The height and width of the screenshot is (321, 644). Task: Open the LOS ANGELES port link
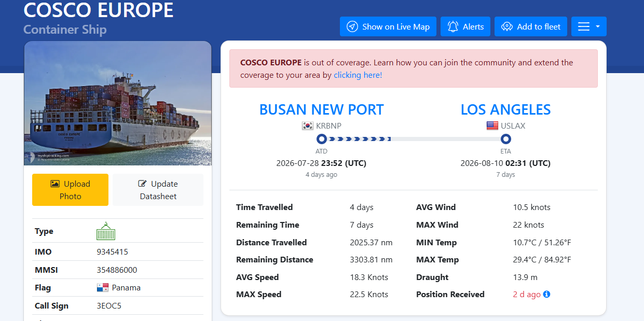pyautogui.click(x=505, y=109)
